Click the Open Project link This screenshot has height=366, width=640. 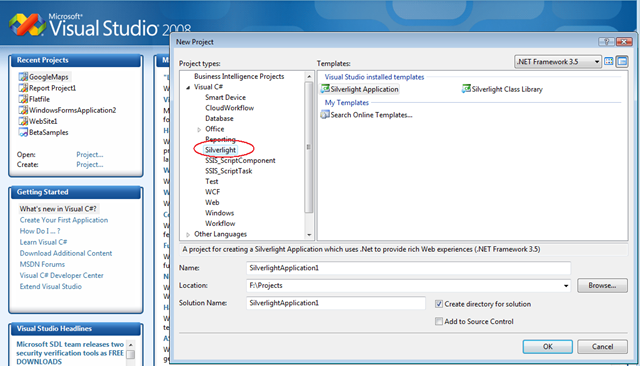[x=90, y=155]
